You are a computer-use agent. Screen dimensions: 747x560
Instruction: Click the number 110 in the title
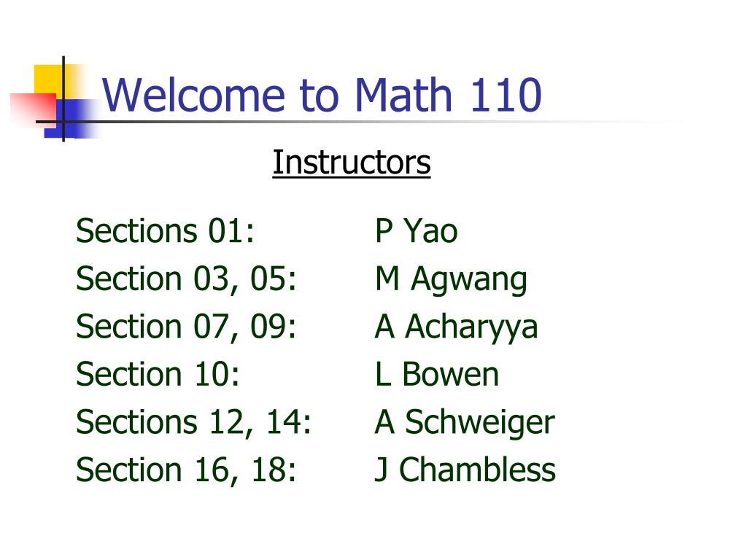click(506, 95)
